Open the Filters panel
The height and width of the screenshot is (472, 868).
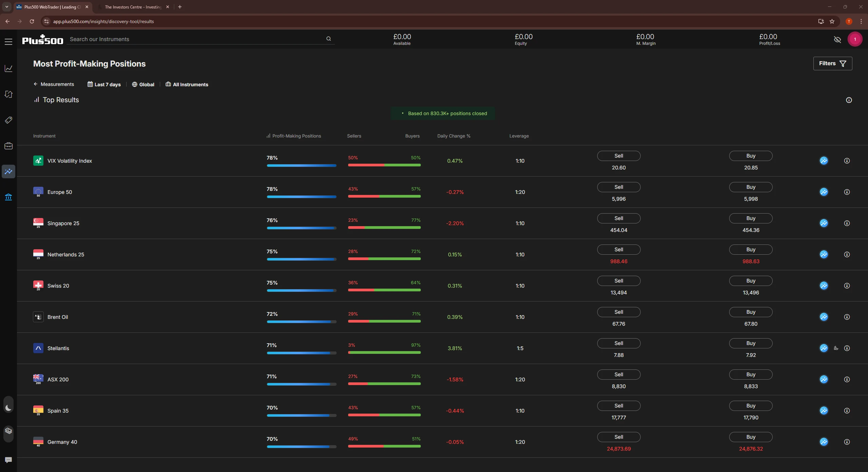833,63
